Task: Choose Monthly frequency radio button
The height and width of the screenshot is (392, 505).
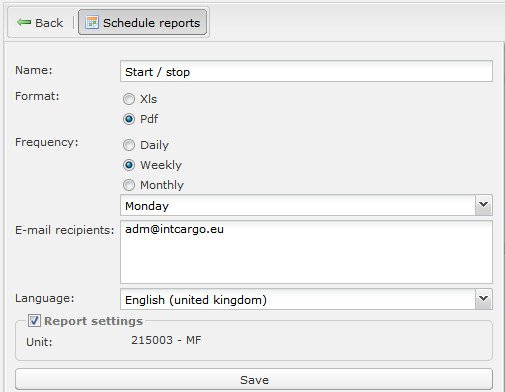Action: 129,185
